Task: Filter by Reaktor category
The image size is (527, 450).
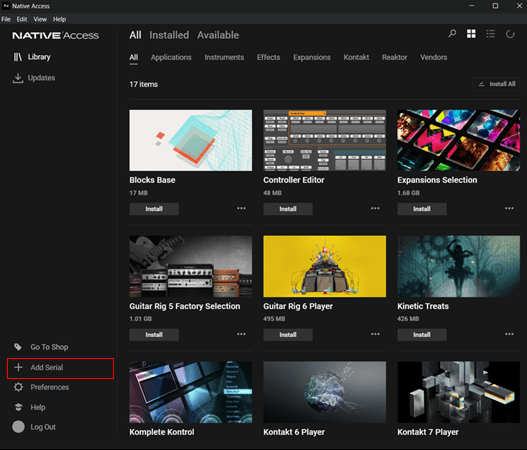Action: pos(395,57)
